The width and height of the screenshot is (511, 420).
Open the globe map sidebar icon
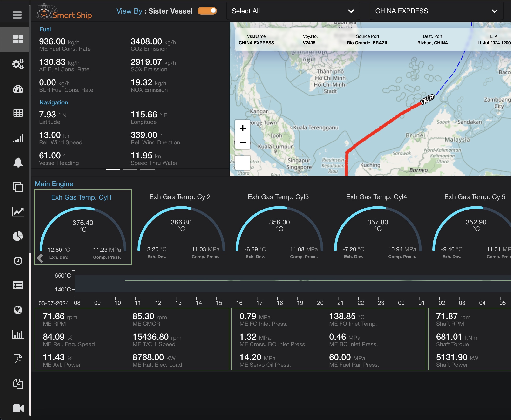18,310
